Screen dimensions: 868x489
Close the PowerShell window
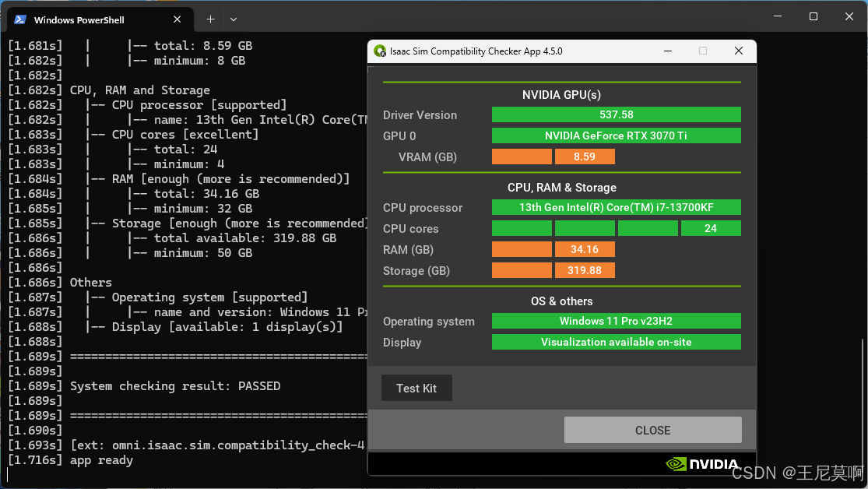coord(849,16)
